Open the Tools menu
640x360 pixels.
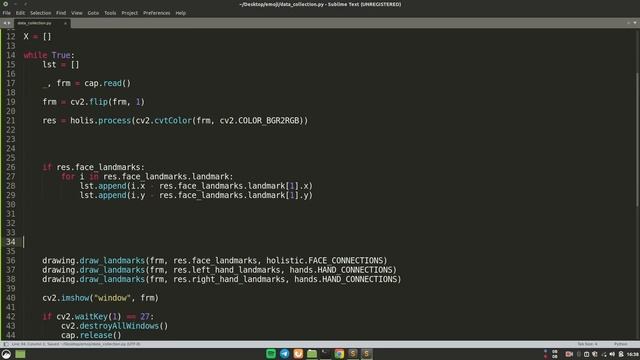[x=110, y=13]
